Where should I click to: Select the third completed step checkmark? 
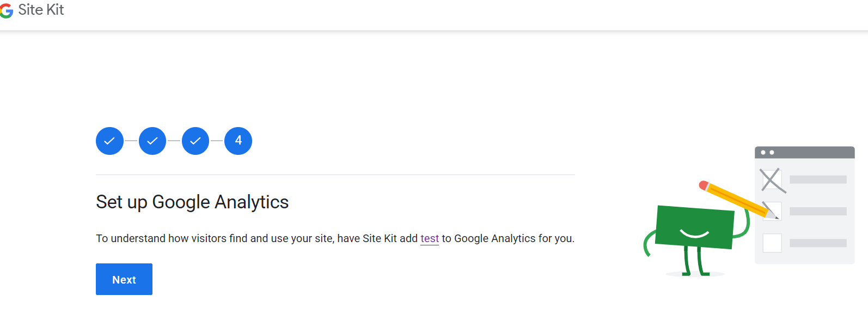coord(195,141)
